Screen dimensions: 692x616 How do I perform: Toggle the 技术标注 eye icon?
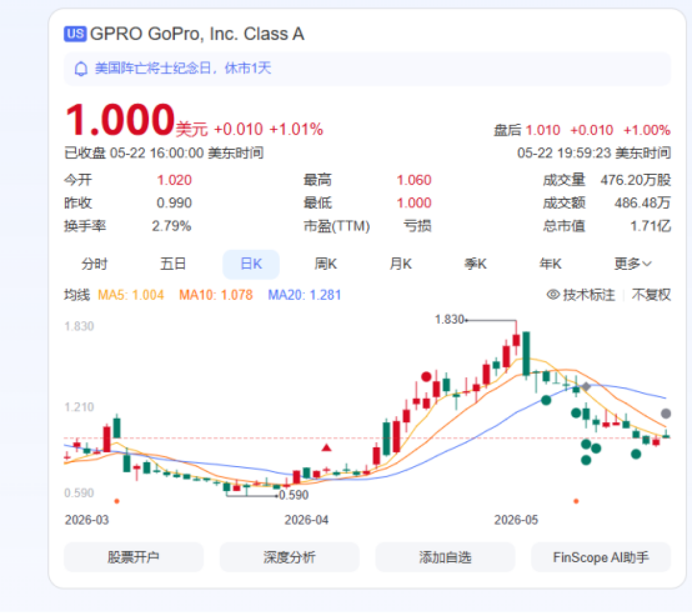click(x=553, y=294)
